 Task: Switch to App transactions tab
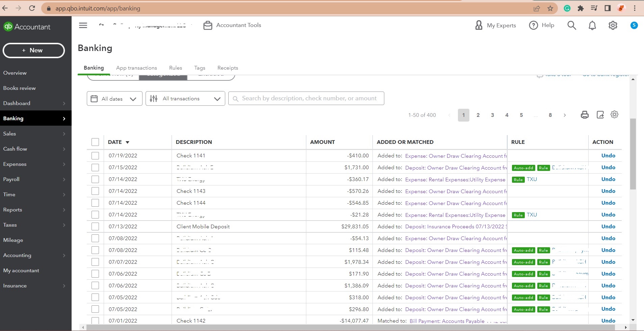pos(136,68)
